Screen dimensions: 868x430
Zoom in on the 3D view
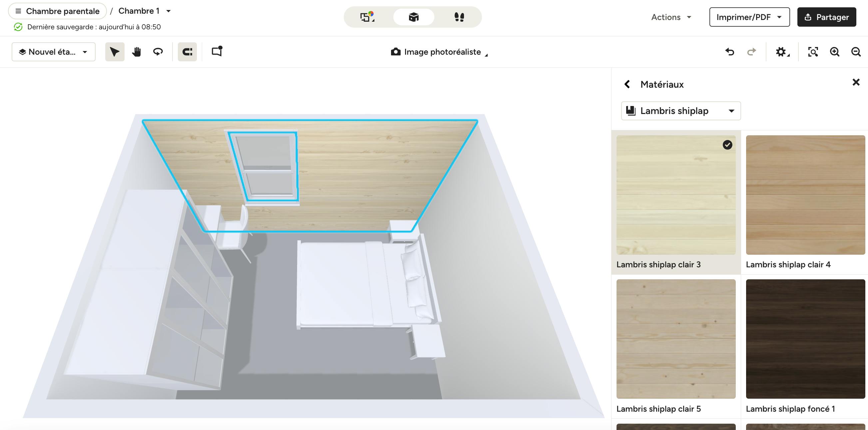coord(835,52)
